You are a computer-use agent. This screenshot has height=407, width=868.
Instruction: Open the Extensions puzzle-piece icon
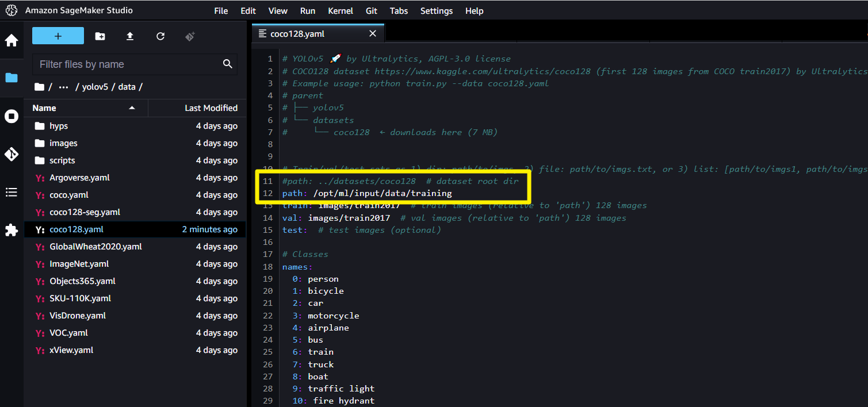[x=12, y=231]
